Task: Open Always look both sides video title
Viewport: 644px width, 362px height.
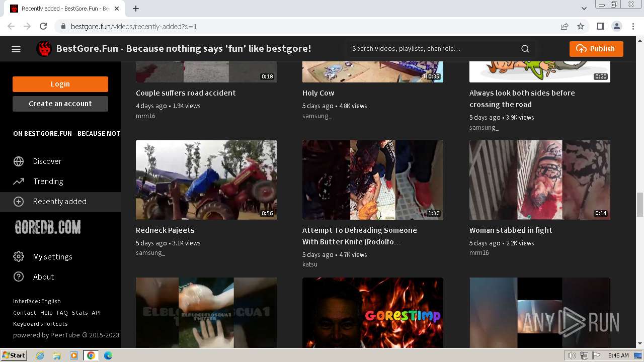Action: click(x=522, y=99)
